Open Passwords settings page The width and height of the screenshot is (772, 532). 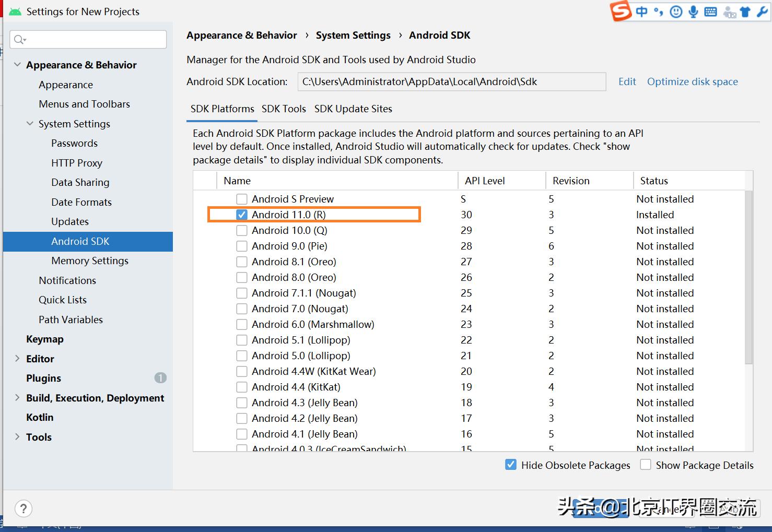74,143
